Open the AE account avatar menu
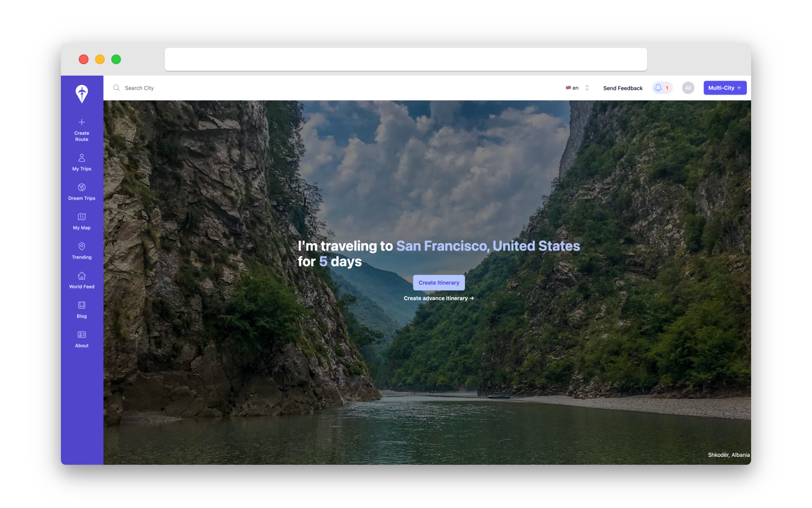This screenshot has height=508, width=812. pos(688,88)
